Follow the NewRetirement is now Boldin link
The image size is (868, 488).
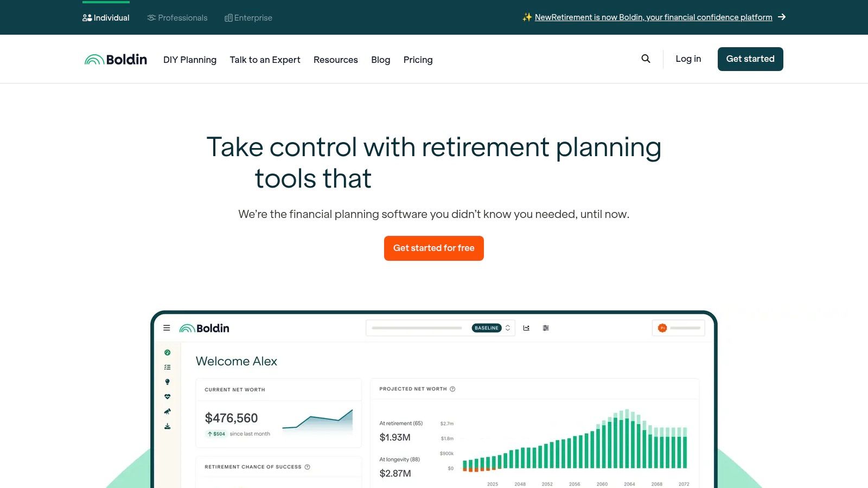[653, 17]
